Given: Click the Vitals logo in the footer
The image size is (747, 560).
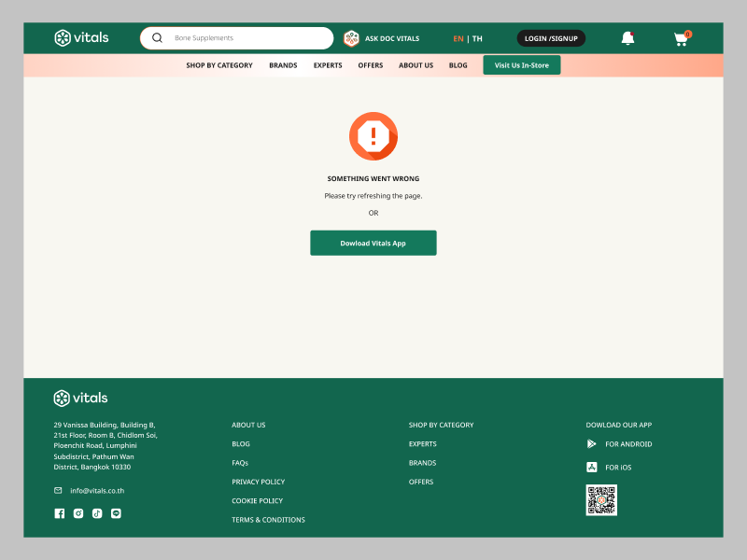Looking at the screenshot, I should (x=80, y=399).
